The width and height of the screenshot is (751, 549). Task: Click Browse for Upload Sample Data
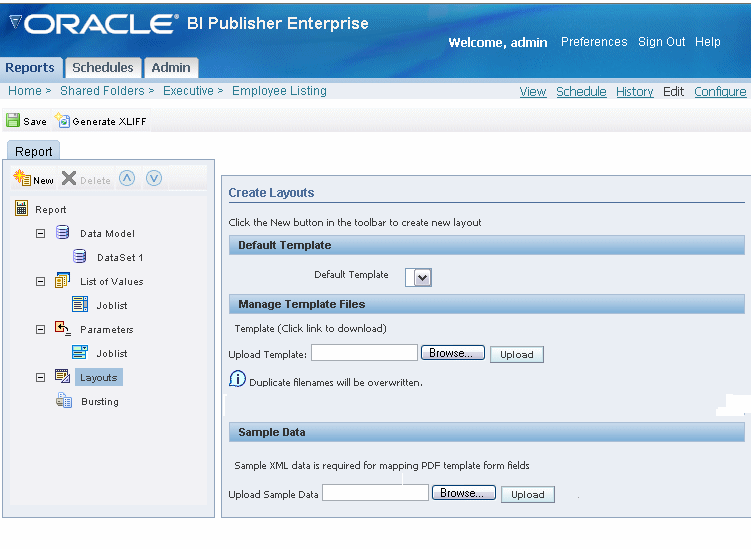tap(464, 493)
